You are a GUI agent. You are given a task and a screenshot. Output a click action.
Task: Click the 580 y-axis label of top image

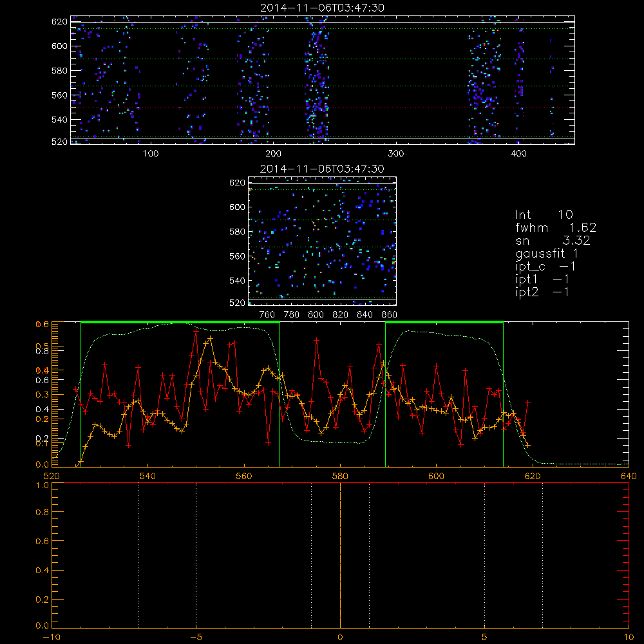click(59, 71)
